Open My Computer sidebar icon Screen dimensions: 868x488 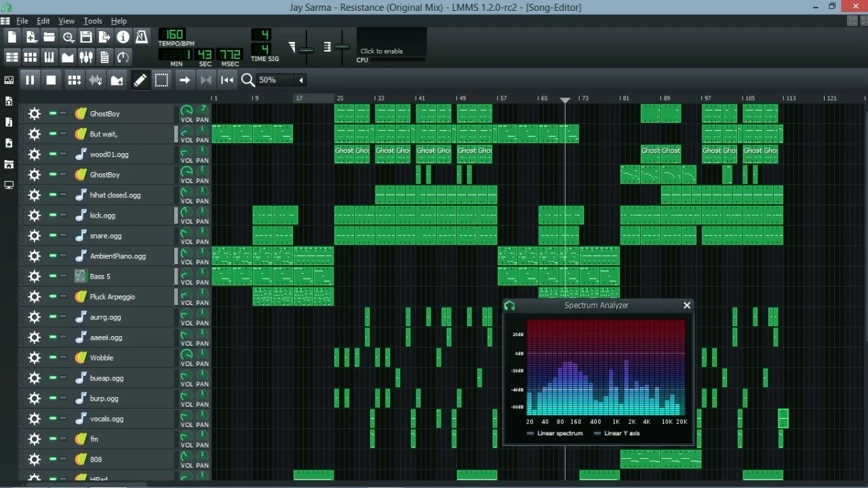pyautogui.click(x=9, y=185)
